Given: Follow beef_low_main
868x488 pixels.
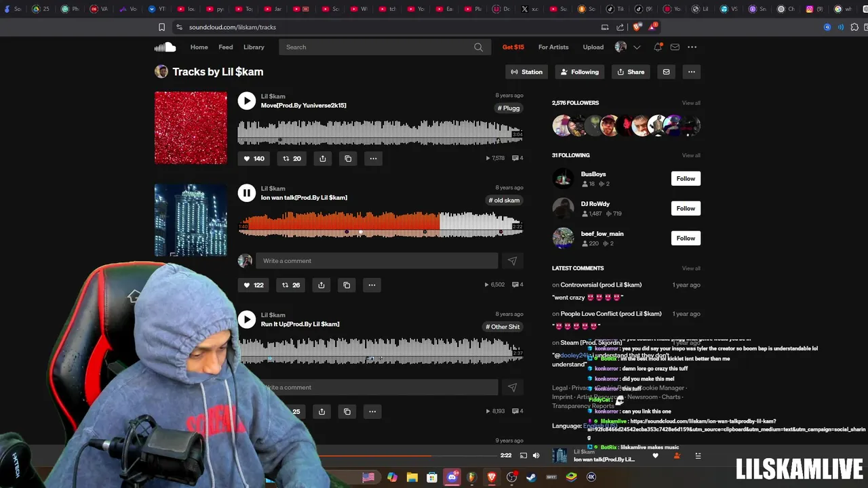Looking at the screenshot, I should [x=686, y=238].
